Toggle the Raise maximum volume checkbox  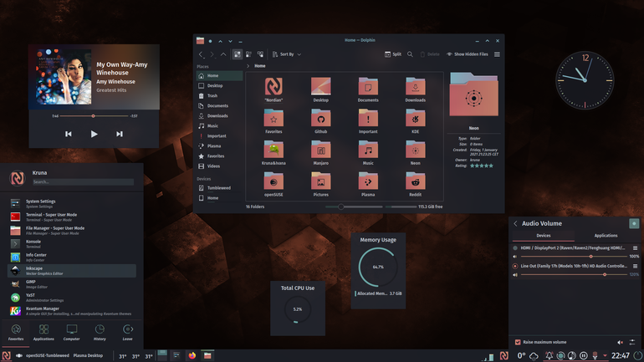pyautogui.click(x=518, y=342)
